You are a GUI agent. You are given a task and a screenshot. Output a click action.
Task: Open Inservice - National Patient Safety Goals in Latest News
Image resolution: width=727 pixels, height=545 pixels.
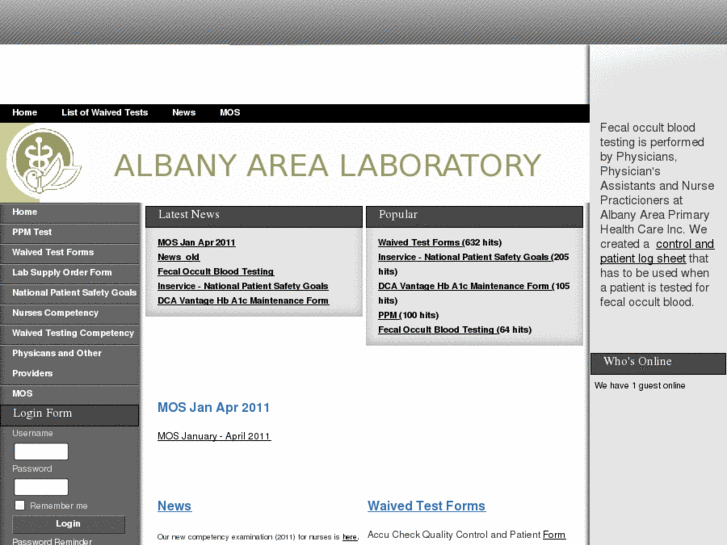point(242,286)
